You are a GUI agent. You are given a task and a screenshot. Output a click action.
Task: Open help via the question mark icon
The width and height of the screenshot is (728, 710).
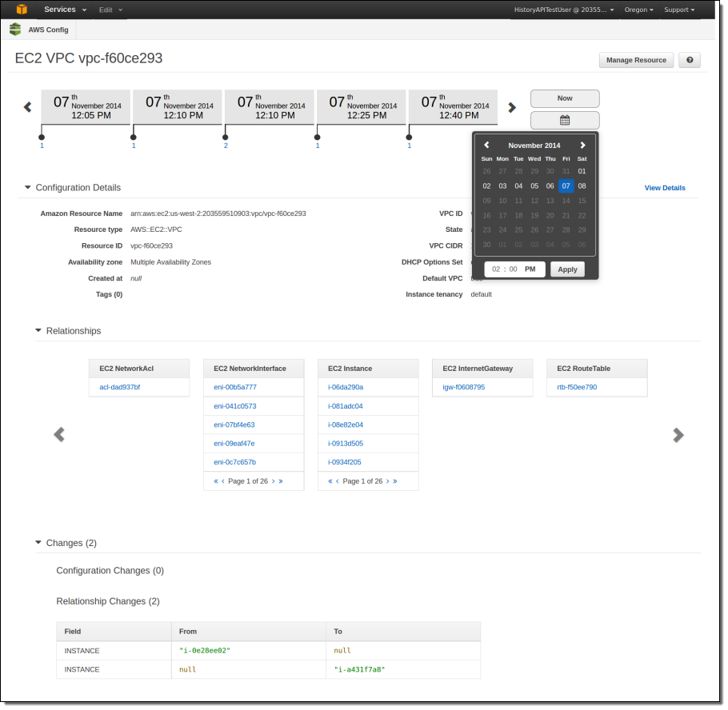click(x=689, y=60)
